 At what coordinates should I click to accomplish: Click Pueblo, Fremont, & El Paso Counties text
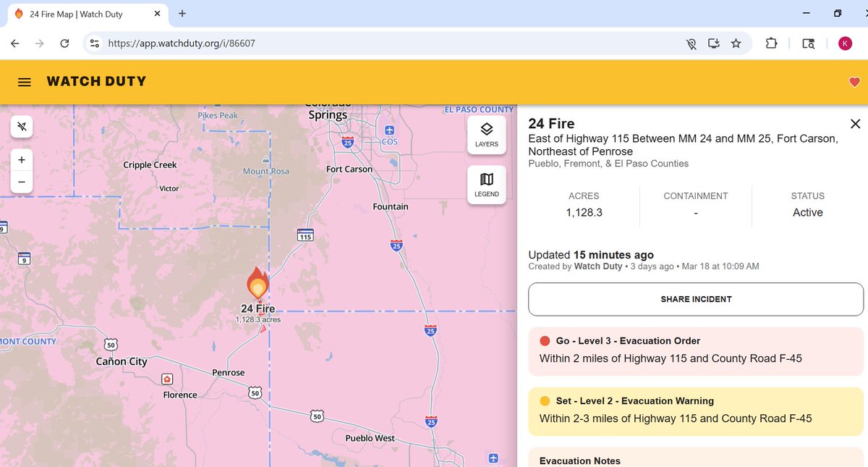point(608,164)
